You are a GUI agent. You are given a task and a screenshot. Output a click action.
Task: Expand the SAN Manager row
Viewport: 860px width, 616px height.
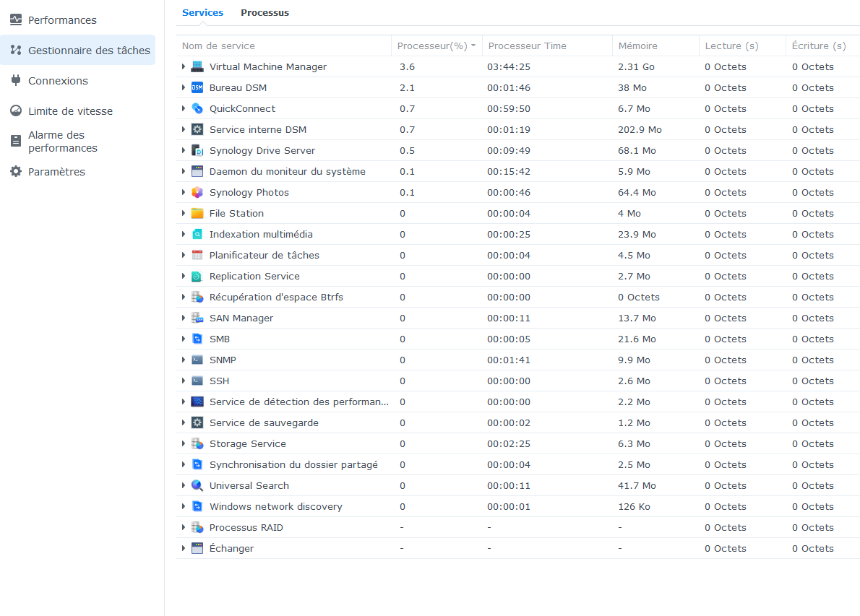(183, 318)
